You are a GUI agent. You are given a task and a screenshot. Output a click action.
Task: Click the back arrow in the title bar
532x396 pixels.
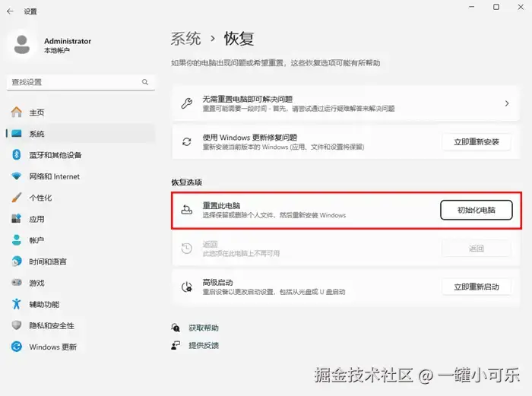[x=10, y=11]
